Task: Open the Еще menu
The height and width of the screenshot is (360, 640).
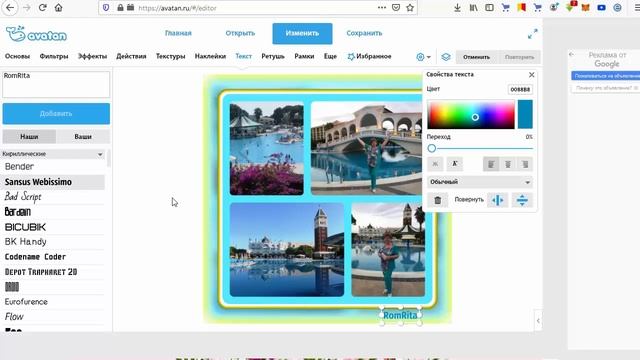Action: [x=330, y=56]
